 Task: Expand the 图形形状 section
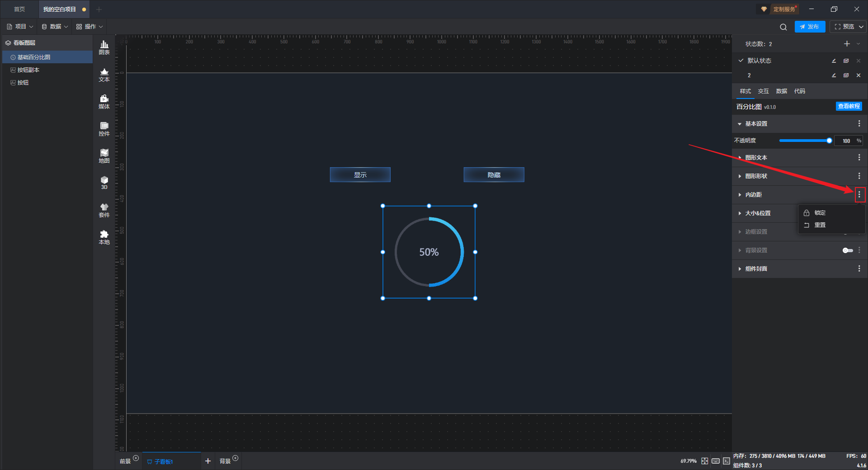(x=740, y=176)
